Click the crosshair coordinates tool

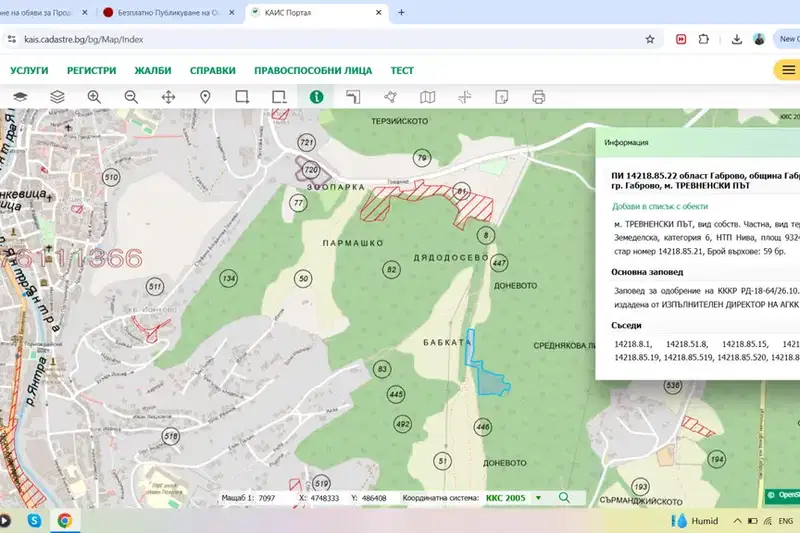[x=464, y=97]
